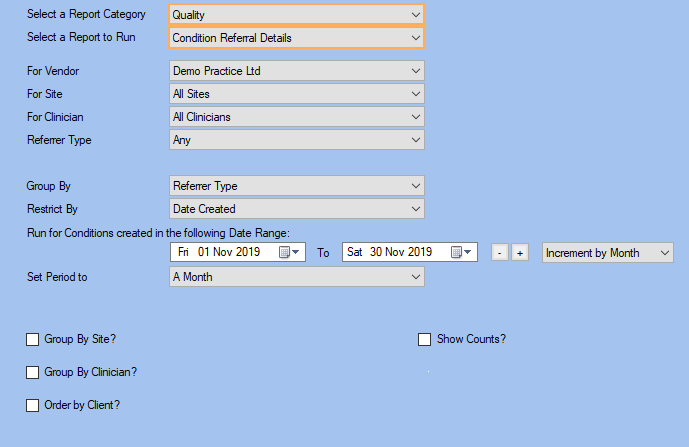
Task: Click the start date field 01 Nov 2019
Action: (x=238, y=252)
